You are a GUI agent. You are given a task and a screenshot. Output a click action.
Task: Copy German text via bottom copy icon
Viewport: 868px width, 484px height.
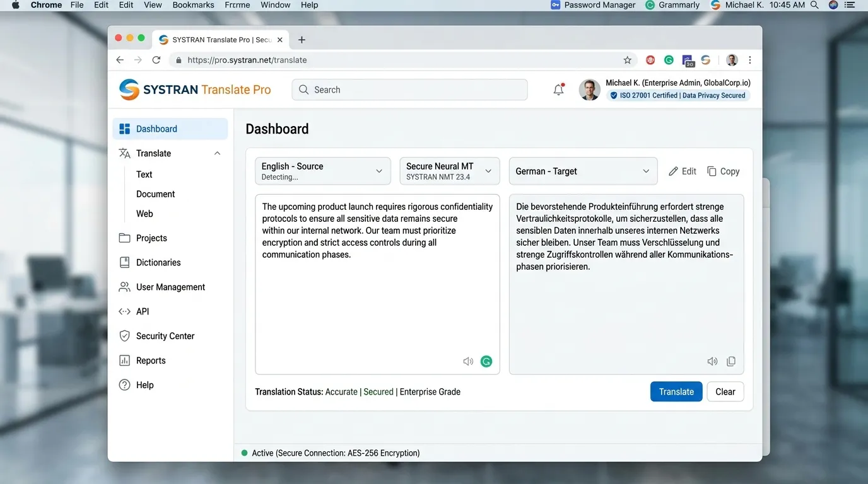tap(731, 361)
